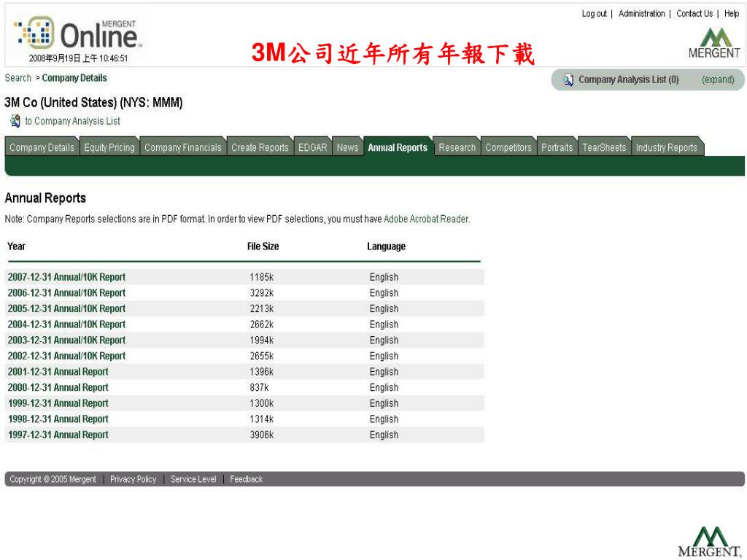Open the Portraits tab
The image size is (747, 560).
point(557,147)
